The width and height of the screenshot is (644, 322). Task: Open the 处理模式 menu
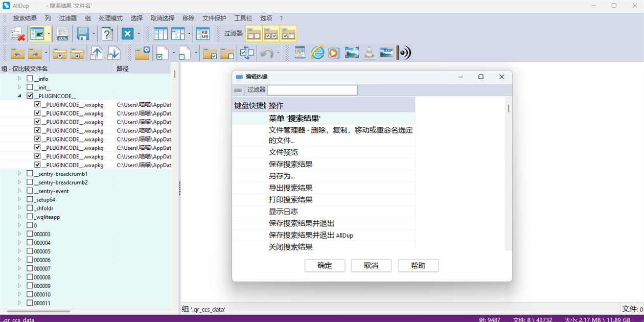[x=110, y=18]
